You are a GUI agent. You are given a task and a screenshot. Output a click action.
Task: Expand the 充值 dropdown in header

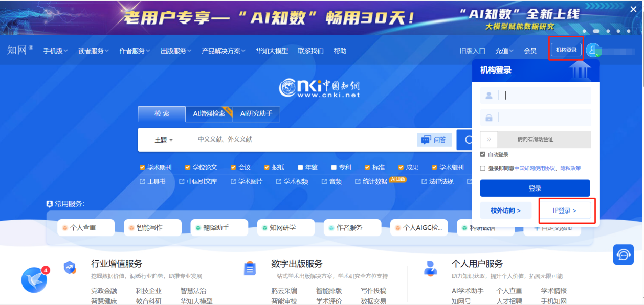504,51
